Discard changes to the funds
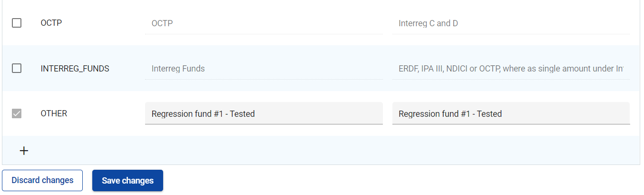 coord(42,180)
